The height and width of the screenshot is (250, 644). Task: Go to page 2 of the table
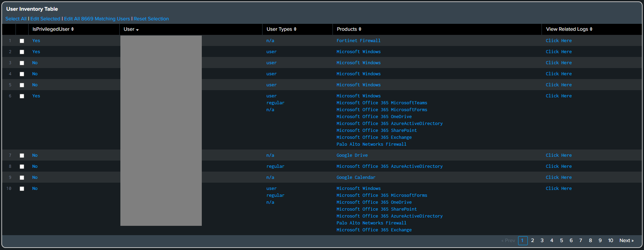click(x=533, y=241)
